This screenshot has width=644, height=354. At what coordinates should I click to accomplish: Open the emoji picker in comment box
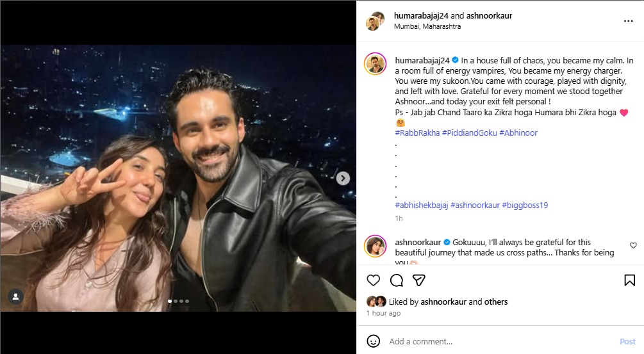pos(373,341)
